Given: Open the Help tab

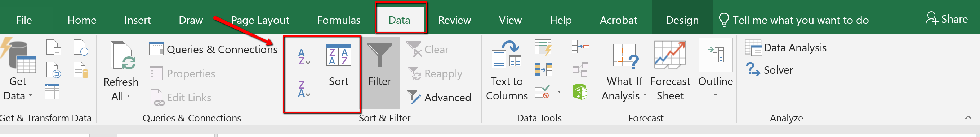Looking at the screenshot, I should tap(560, 20).
